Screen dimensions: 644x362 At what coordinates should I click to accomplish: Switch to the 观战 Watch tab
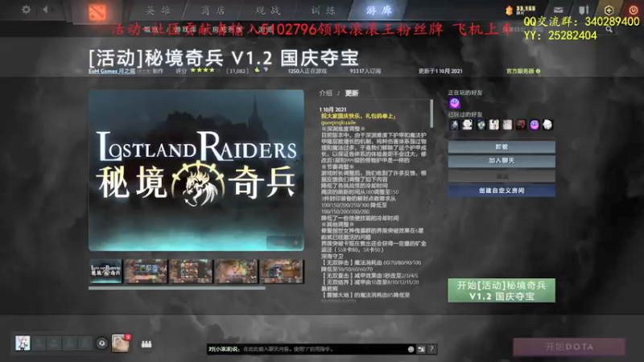[x=268, y=10]
